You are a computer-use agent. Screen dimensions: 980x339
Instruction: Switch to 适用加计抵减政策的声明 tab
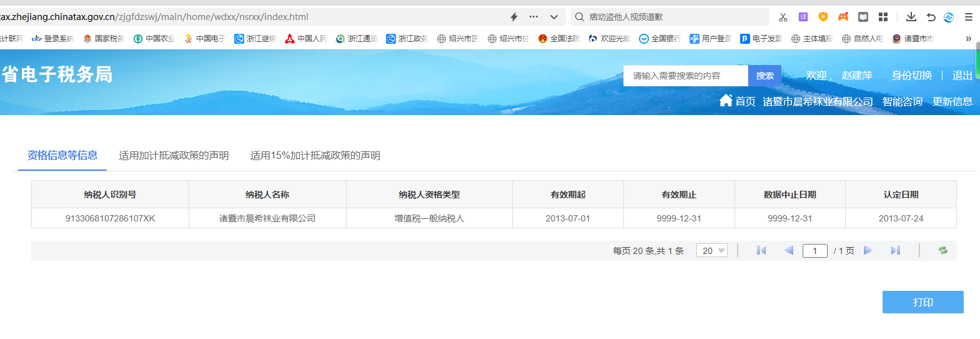(174, 155)
